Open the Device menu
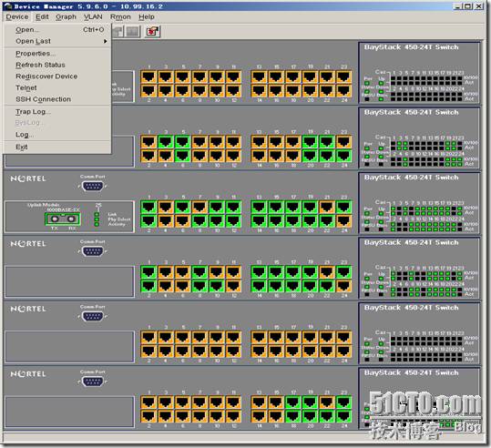491x448 pixels. [x=17, y=17]
